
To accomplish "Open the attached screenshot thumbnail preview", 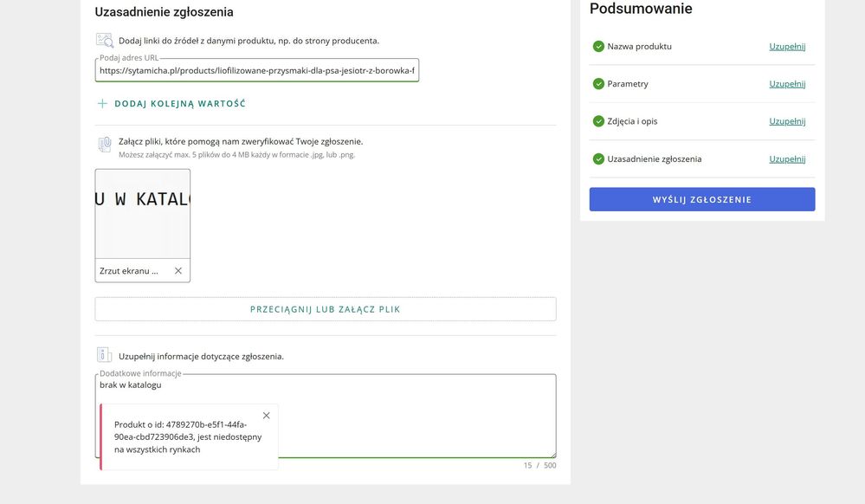I will (142, 213).
